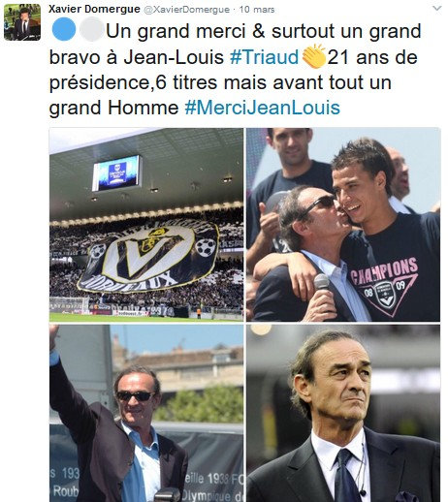Open the tweet options chevron
The image size is (448, 502).
coord(437,9)
